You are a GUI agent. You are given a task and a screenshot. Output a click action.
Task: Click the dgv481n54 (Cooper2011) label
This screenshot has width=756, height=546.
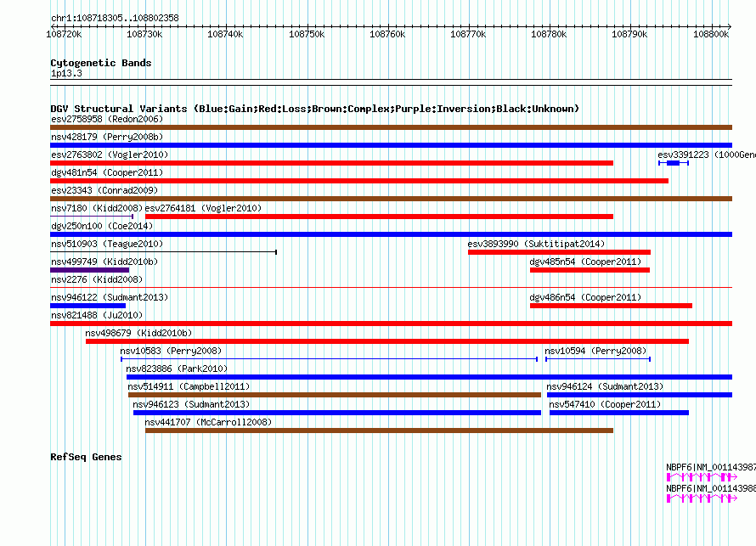pos(107,172)
